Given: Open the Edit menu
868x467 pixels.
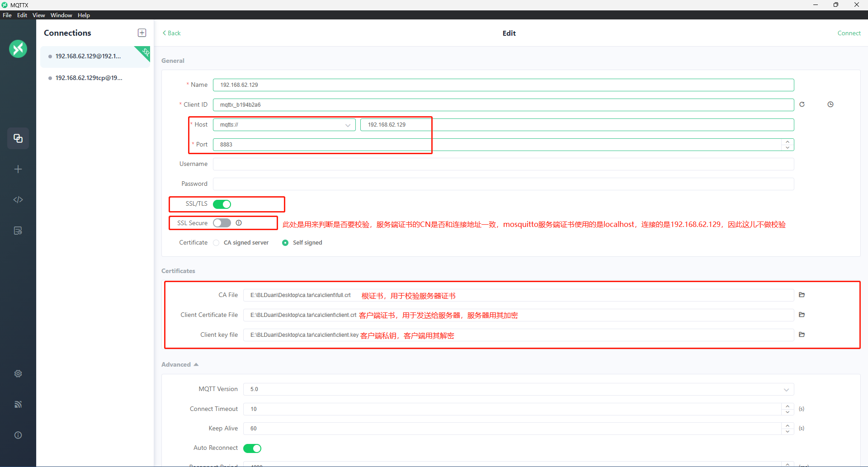Looking at the screenshot, I should pos(22,15).
